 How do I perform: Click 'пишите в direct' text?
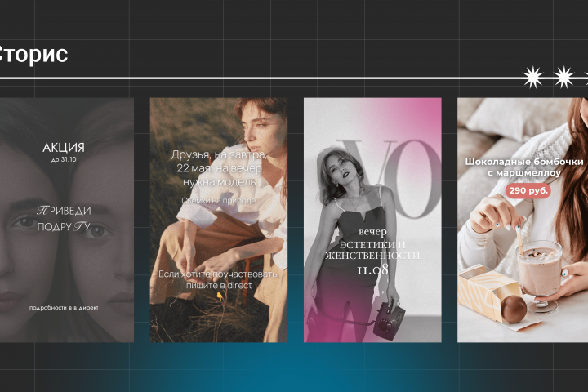point(219,286)
